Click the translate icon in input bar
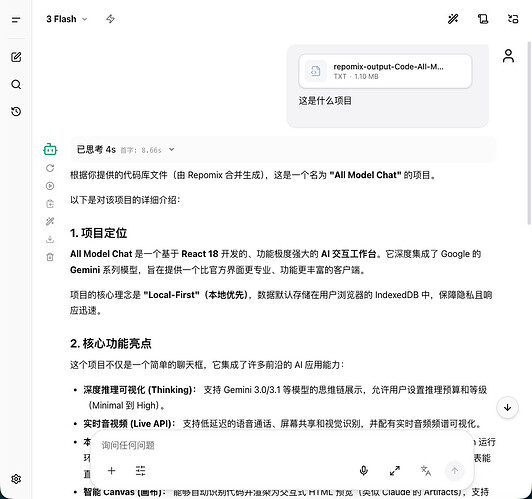 [425, 471]
